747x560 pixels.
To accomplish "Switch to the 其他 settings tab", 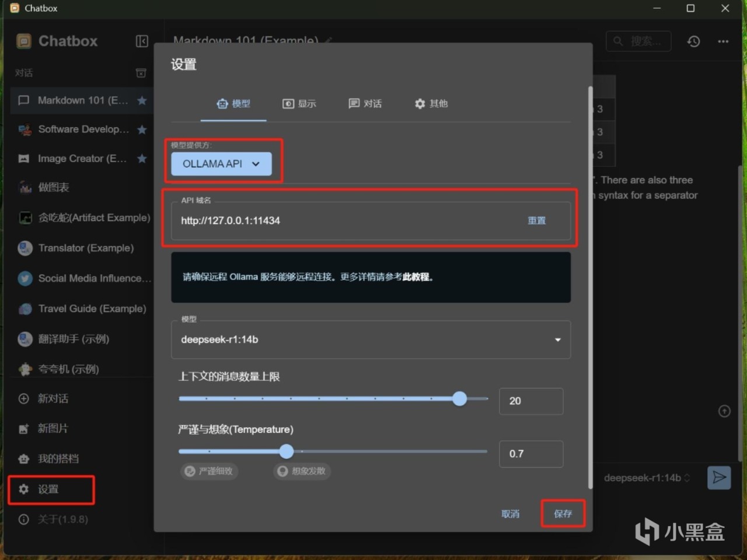I will (431, 103).
